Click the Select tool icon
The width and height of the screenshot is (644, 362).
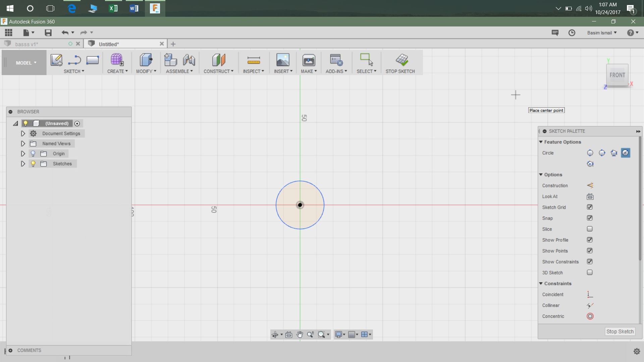pos(366,60)
